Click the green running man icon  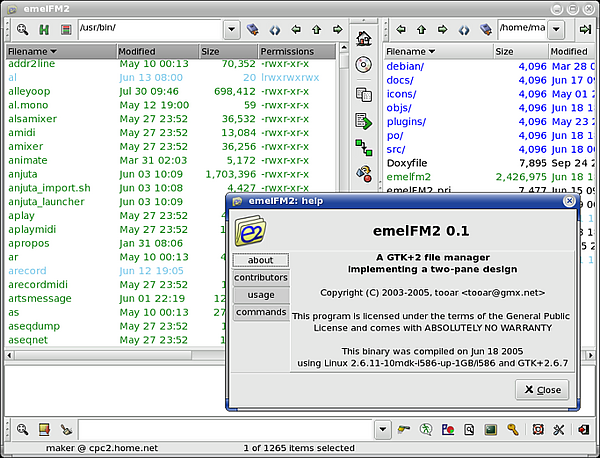click(x=425, y=430)
